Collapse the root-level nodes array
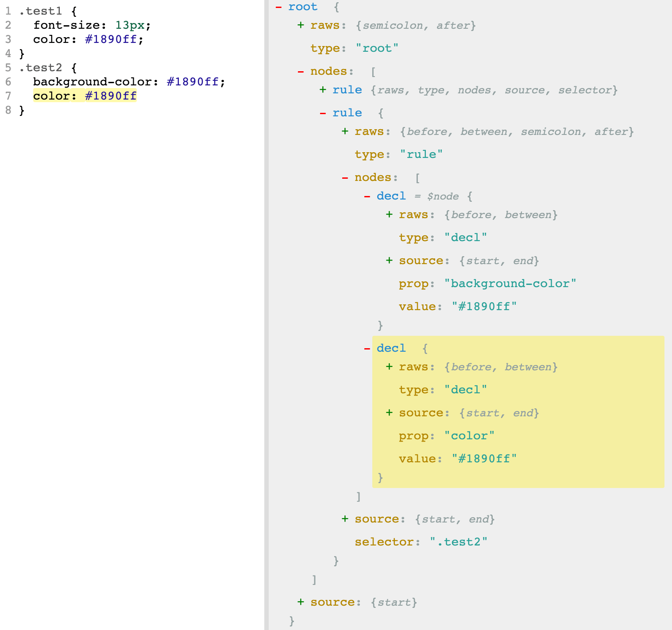The height and width of the screenshot is (630, 672). click(x=301, y=72)
